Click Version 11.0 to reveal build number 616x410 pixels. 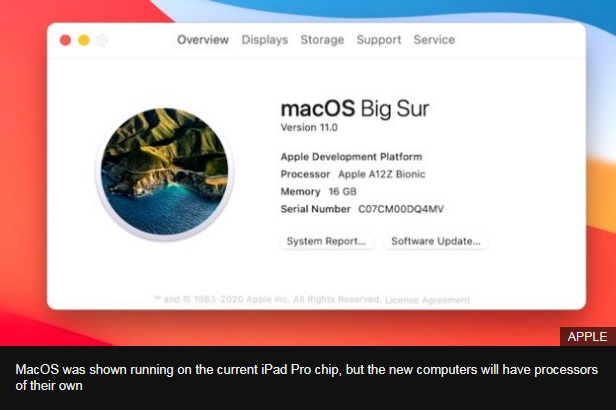(309, 128)
